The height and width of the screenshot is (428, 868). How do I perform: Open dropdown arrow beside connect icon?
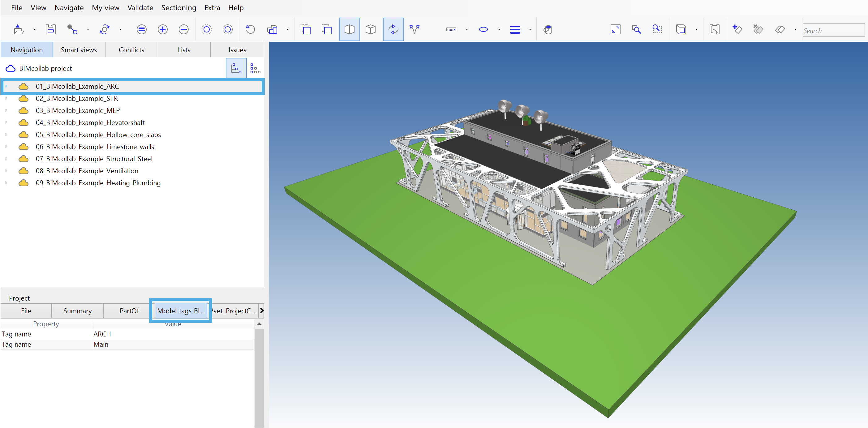[x=88, y=30]
